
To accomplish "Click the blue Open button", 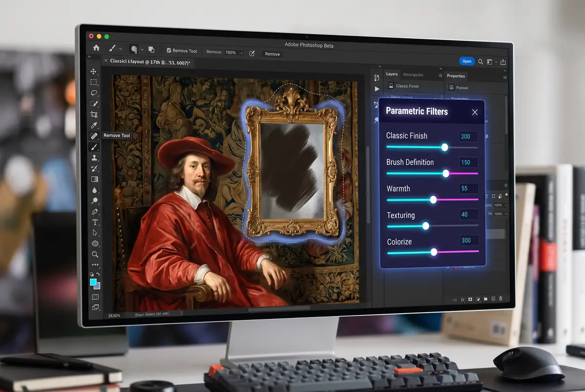I will click(x=467, y=61).
